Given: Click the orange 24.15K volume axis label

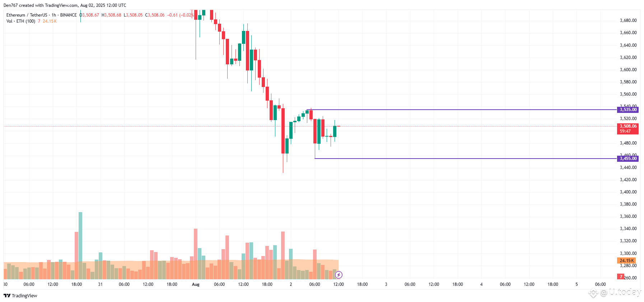Looking at the screenshot, I should 626,261.
